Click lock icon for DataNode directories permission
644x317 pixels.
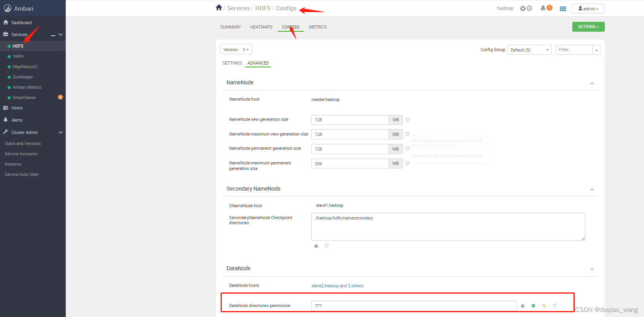point(522,306)
